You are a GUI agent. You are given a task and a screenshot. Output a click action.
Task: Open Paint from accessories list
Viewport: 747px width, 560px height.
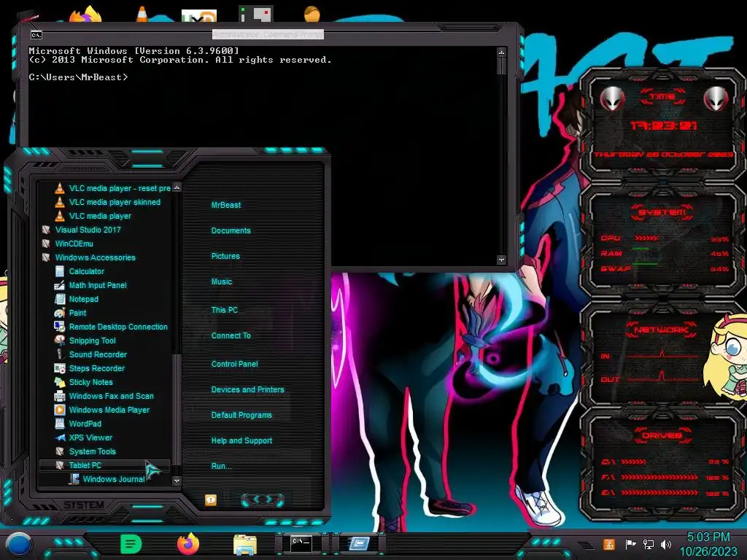point(71,312)
